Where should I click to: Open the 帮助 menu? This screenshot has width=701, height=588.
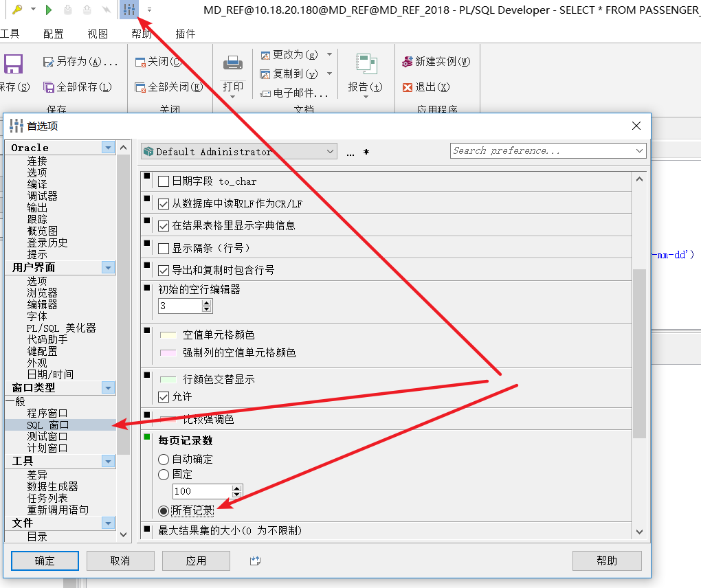pyautogui.click(x=142, y=34)
